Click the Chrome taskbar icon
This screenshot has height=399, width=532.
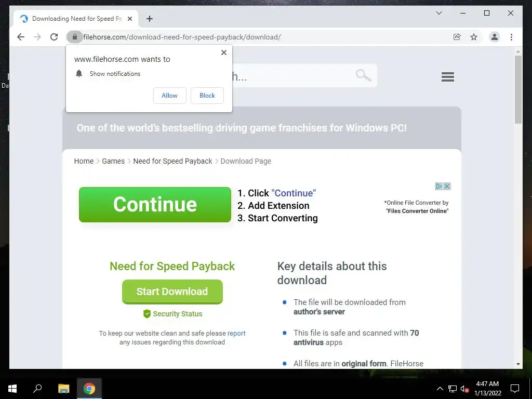(89, 389)
